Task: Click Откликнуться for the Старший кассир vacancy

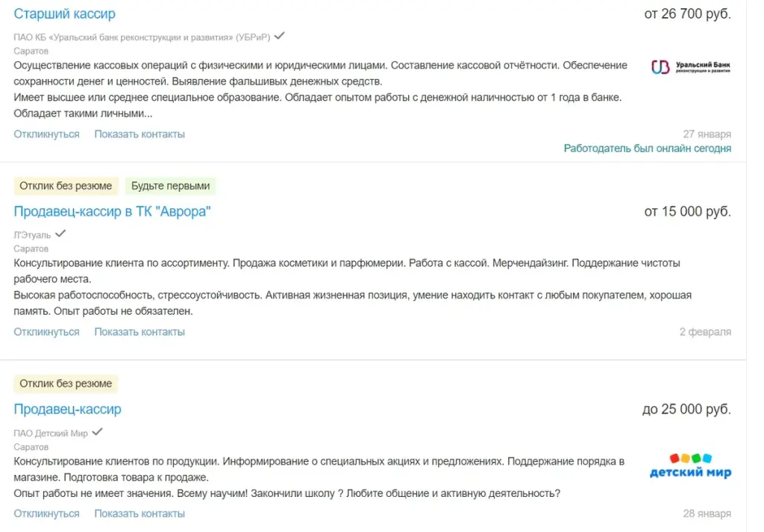Action: coord(46,134)
